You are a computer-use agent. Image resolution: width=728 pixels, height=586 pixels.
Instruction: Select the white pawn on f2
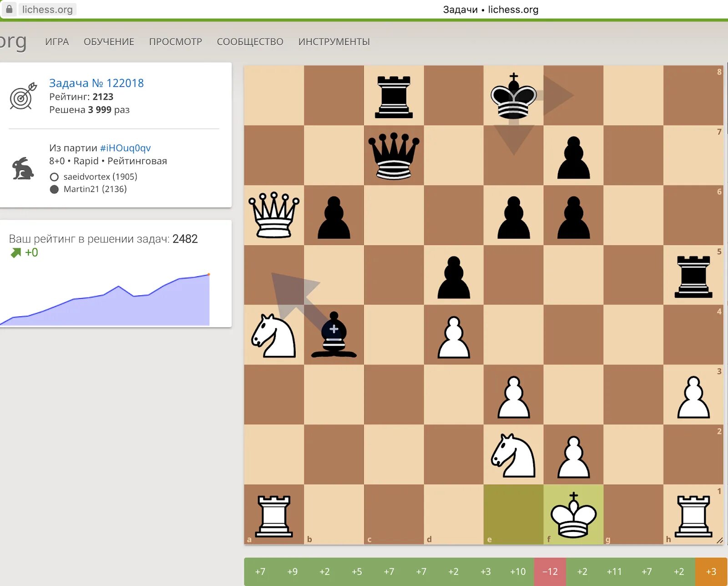(x=574, y=457)
